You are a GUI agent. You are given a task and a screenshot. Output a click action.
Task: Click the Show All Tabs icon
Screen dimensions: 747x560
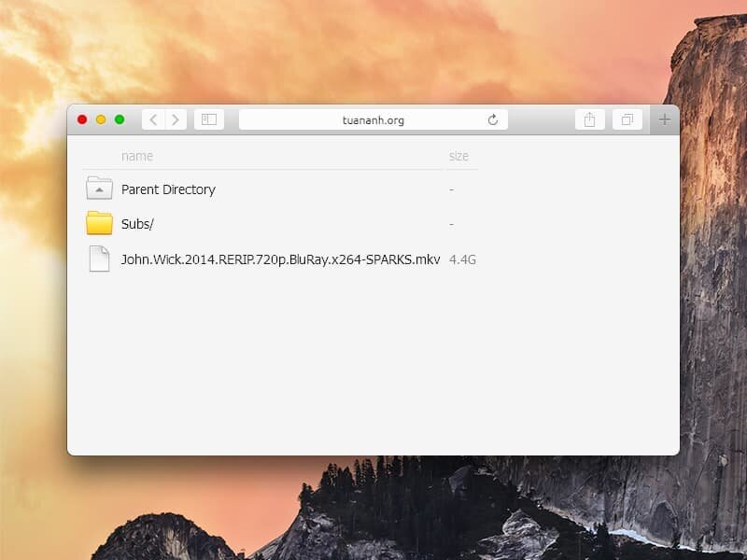[627, 119]
